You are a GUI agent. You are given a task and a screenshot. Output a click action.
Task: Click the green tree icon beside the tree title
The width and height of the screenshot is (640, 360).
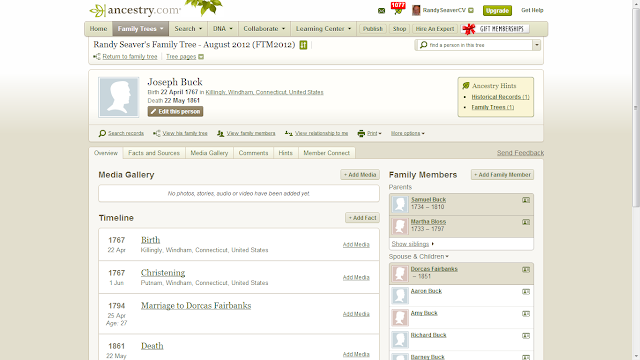[x=303, y=45]
